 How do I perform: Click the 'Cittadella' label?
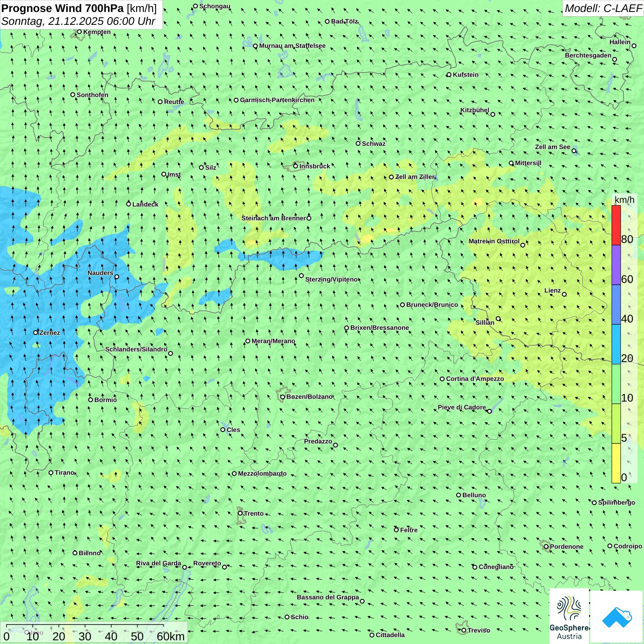point(390,635)
